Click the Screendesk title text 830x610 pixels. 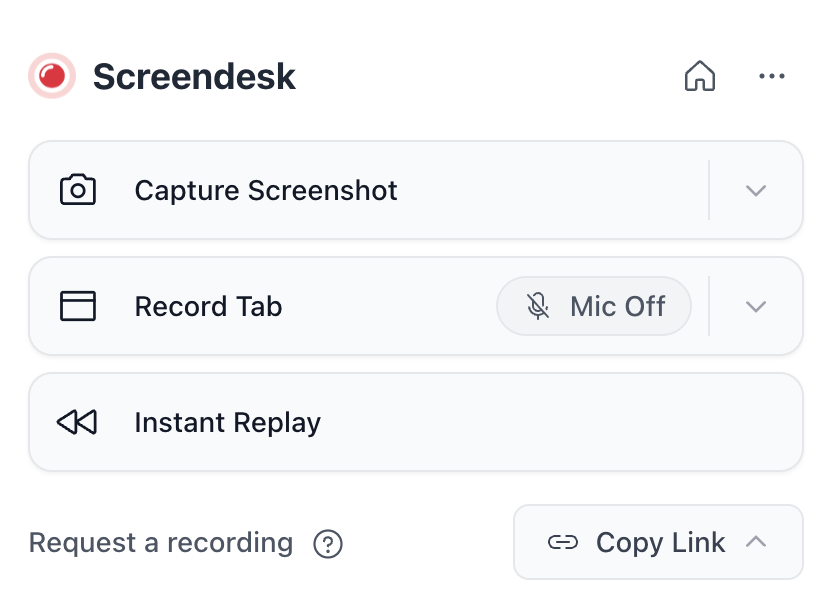pyautogui.click(x=194, y=76)
